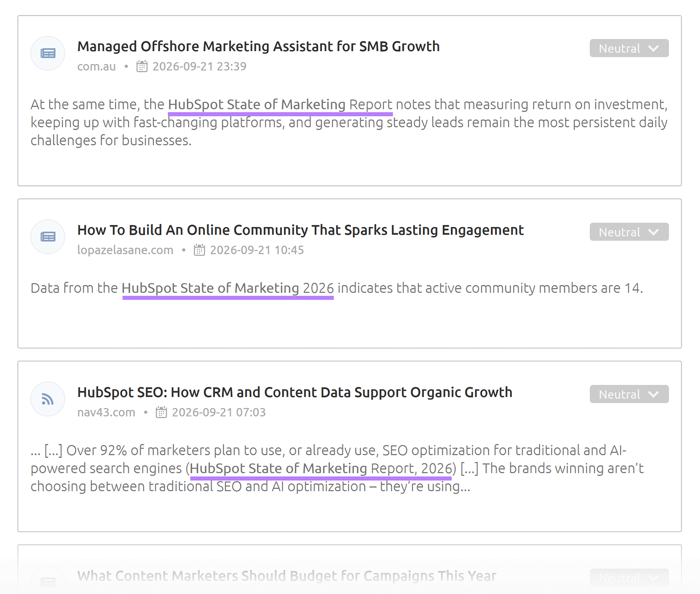Click the calendar icon next to 2026-09-21 23:39

pos(142,66)
